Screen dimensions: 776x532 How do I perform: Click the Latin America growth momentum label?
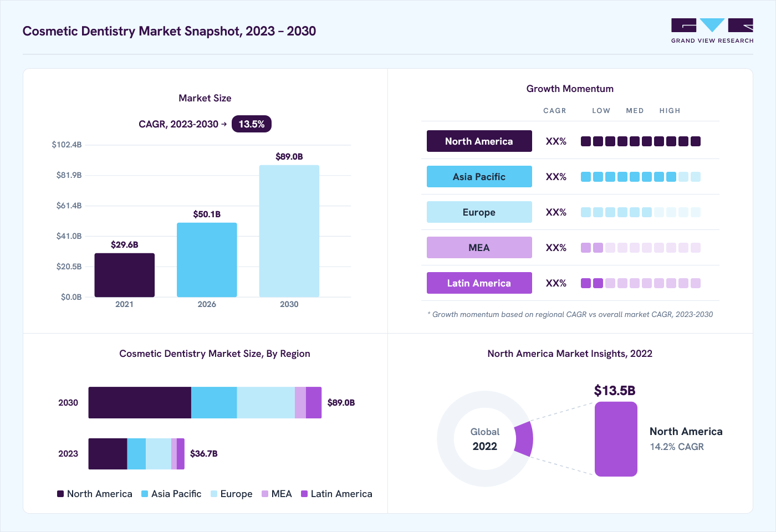coord(479,283)
